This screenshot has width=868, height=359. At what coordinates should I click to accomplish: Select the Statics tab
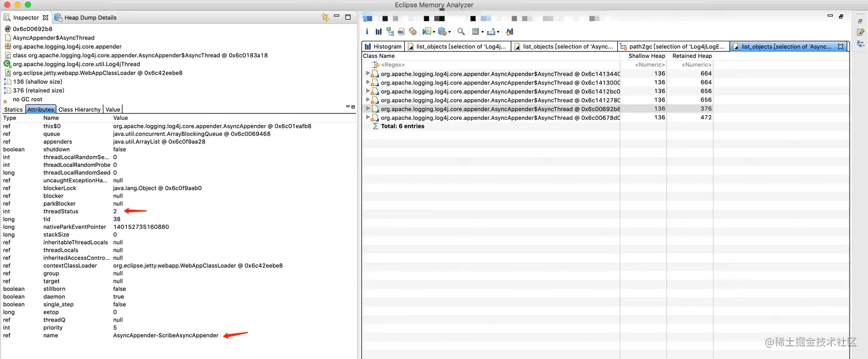13,110
